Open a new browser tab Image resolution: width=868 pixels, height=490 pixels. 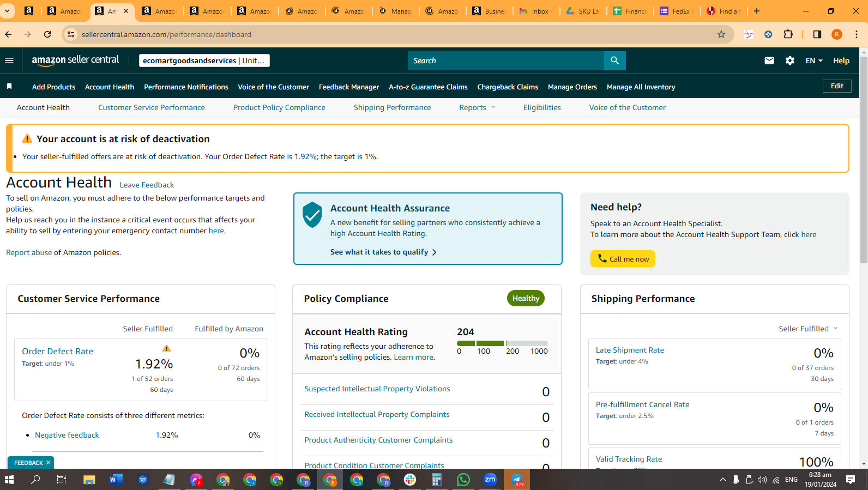(757, 11)
